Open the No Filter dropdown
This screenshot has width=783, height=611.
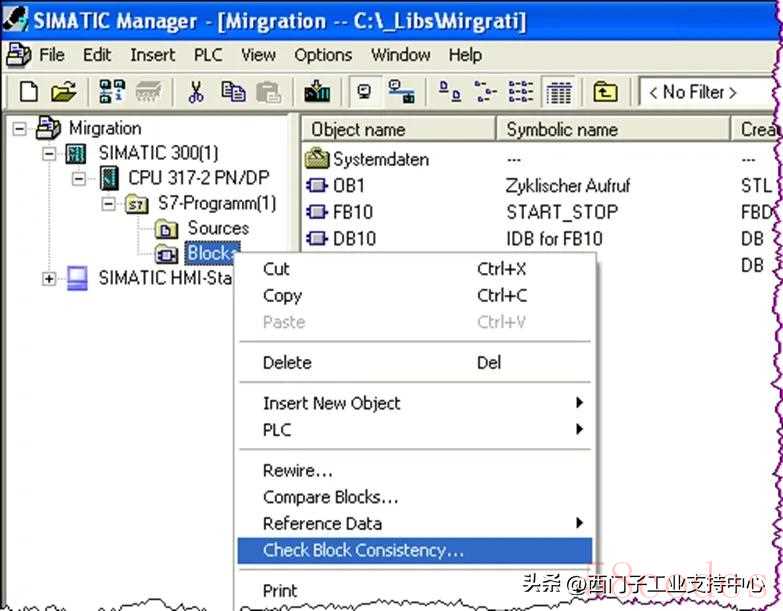tap(708, 92)
